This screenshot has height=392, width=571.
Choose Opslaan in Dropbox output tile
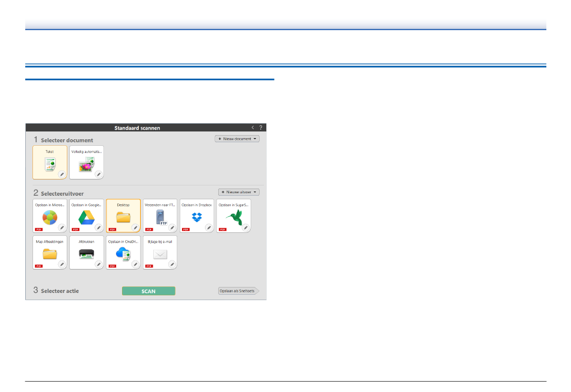[x=197, y=216]
